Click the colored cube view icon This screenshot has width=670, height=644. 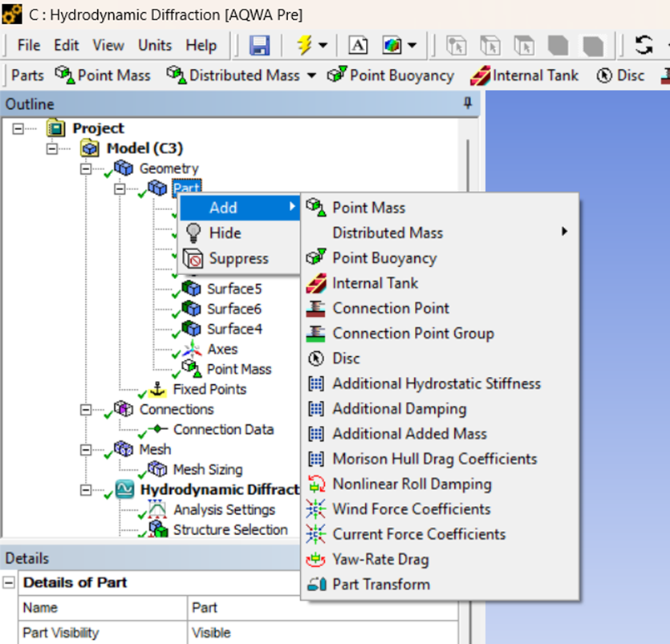click(392, 45)
